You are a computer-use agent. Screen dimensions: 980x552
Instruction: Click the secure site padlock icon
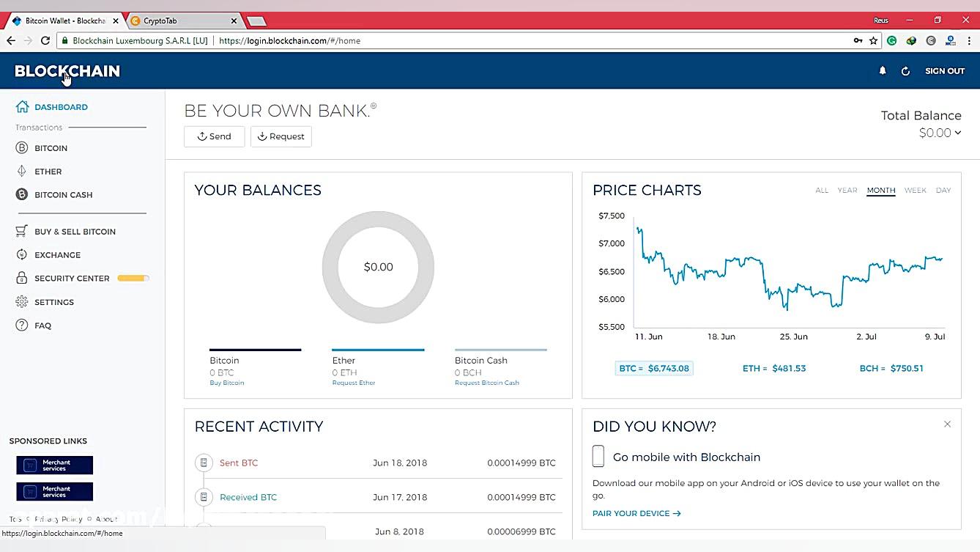tap(65, 41)
